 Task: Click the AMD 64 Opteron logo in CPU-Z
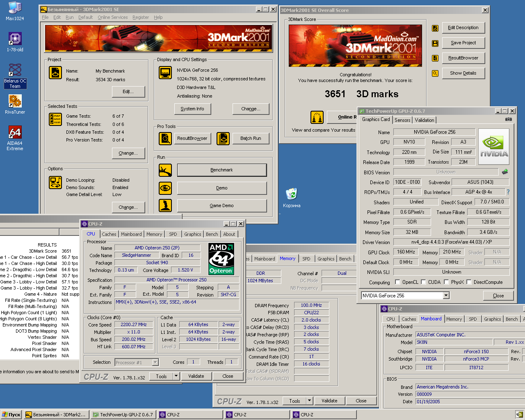point(221,259)
